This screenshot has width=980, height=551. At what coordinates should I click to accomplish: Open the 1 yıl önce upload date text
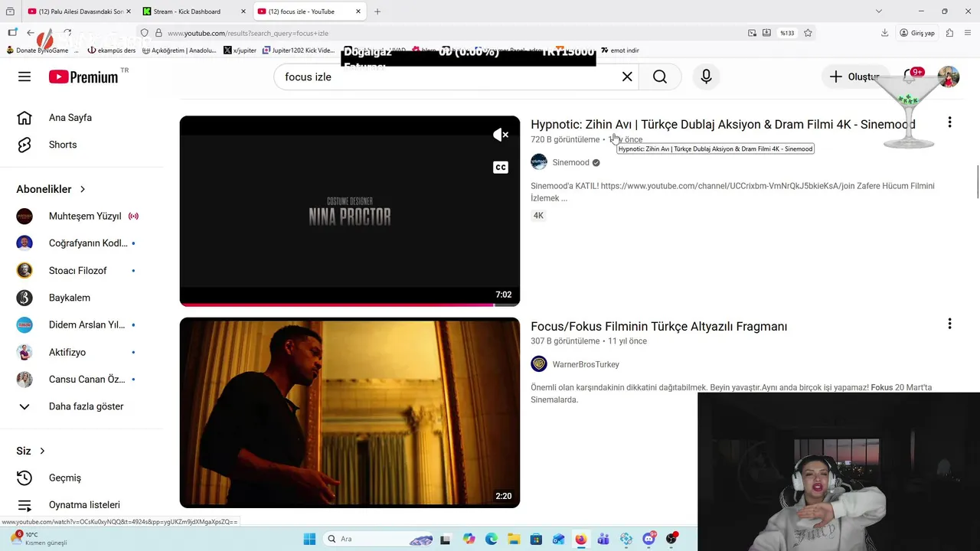[x=626, y=139]
